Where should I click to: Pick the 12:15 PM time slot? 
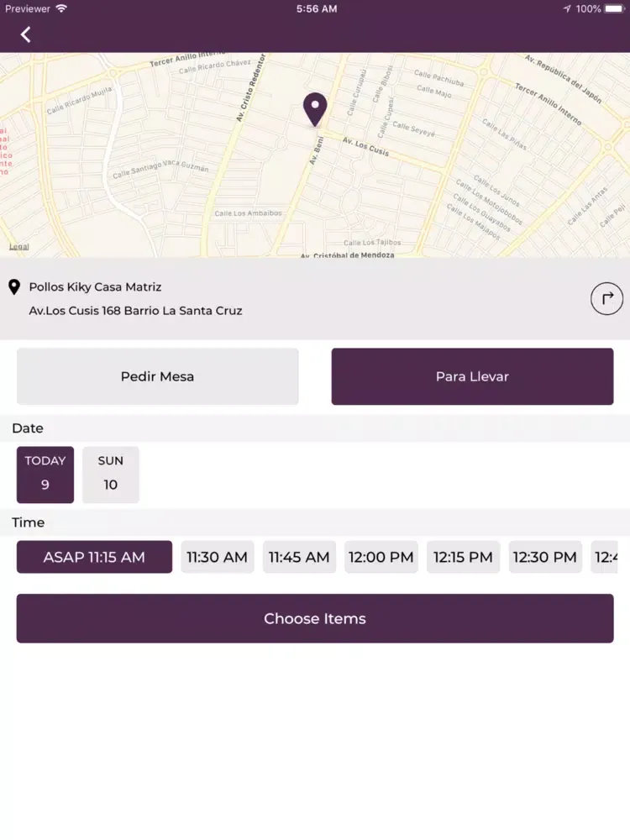pos(463,557)
